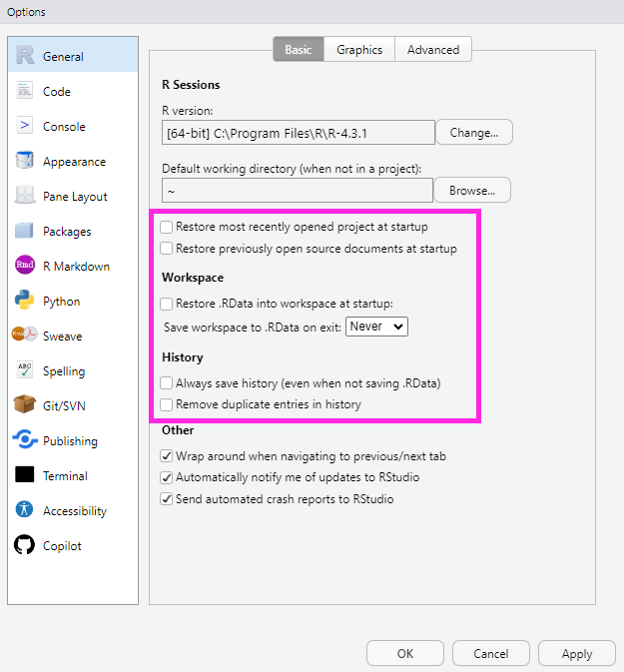
Task: Confirm with the OK button
Action: pos(405,654)
